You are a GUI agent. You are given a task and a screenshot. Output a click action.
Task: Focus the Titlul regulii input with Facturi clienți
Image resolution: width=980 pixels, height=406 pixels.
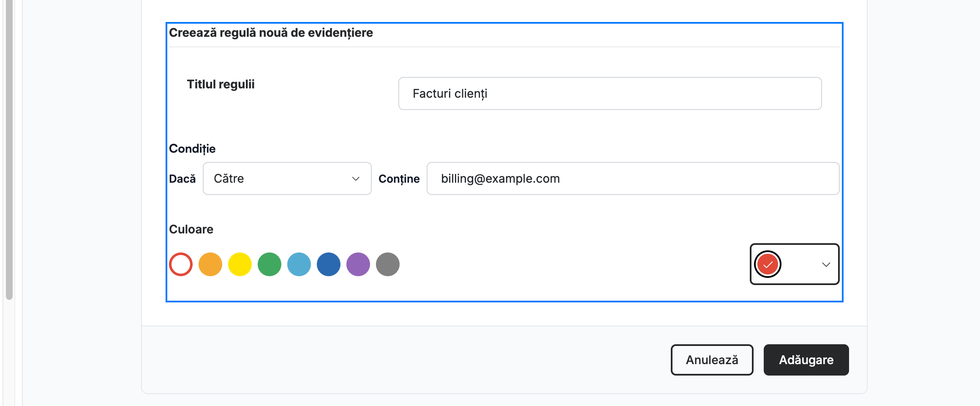point(610,93)
